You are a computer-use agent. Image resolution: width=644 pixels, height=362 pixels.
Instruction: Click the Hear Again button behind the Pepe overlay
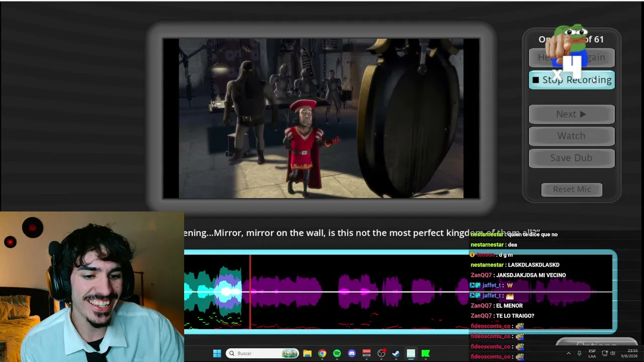pos(572,57)
